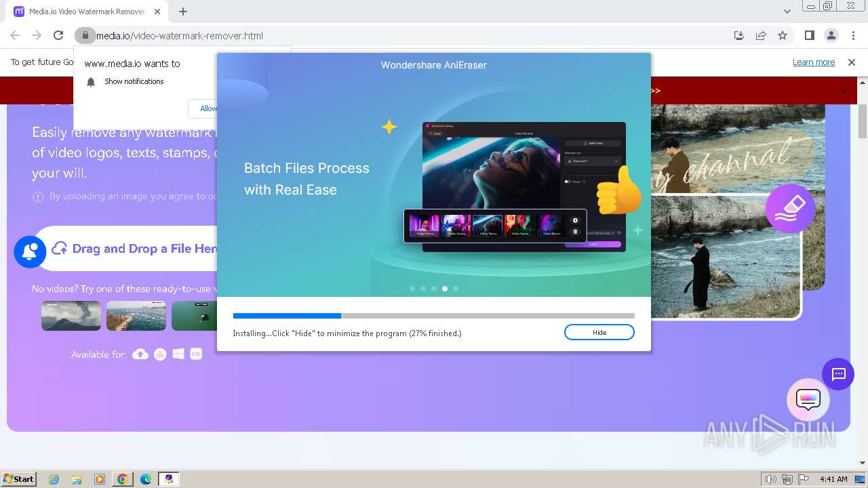The image size is (868, 488).
Task: Select the volcano sample video thumbnail
Action: [x=71, y=316]
